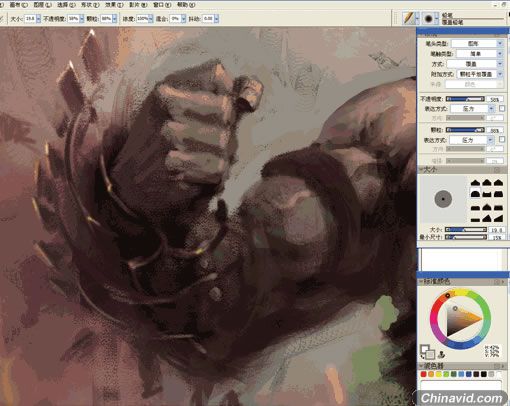This screenshot has width=510, height=406.
Task: Pick the second-row last brush tip profile
Action: click(x=498, y=194)
